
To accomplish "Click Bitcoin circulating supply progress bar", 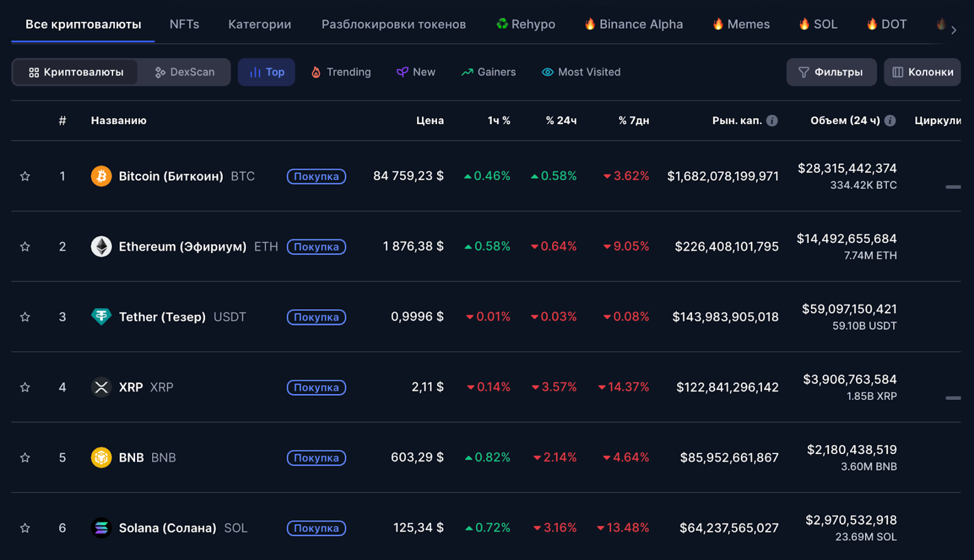I will 953,187.
